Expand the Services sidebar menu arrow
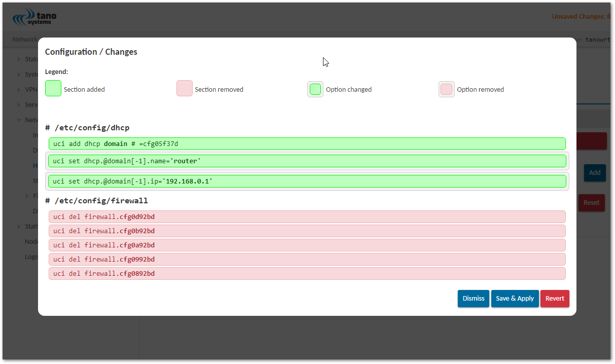This screenshot has width=615, height=364. 19,105
